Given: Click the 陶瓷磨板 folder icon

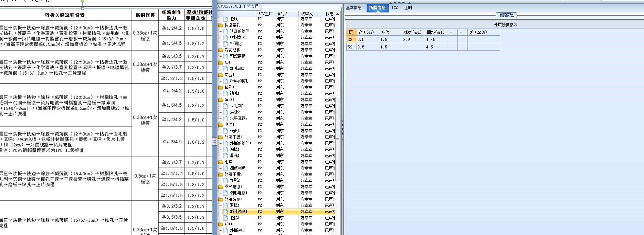Looking at the screenshot, I should 221,50.
